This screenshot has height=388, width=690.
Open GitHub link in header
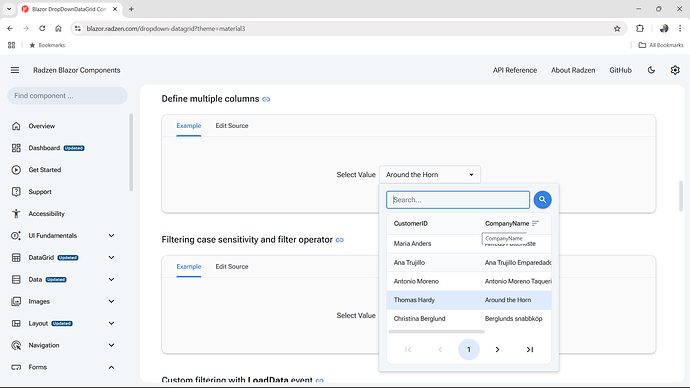[x=620, y=70]
